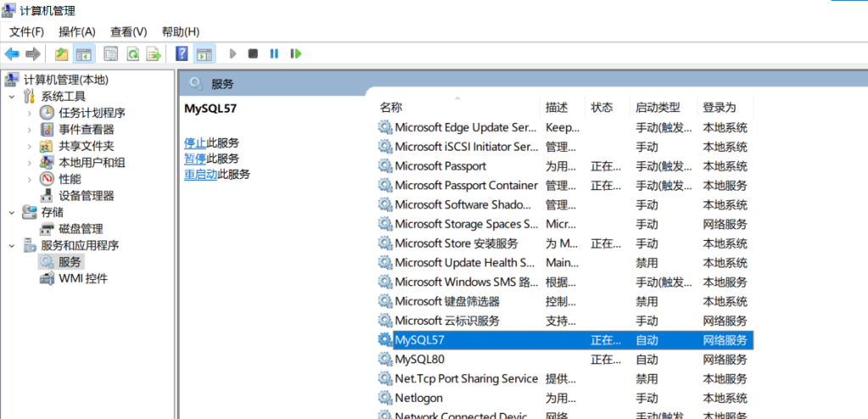Expand the 事件查看器 node arrow
This screenshot has width=868, height=419.
(x=30, y=130)
